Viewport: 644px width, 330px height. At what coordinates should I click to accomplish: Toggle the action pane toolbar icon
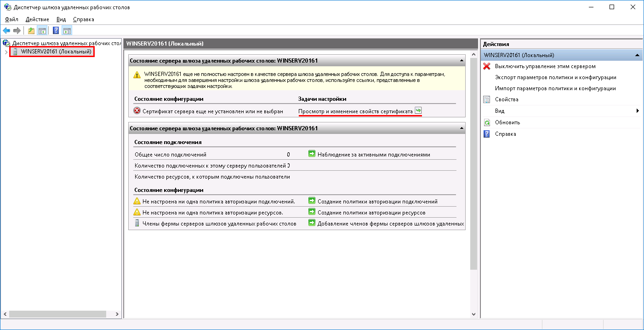pos(67,31)
